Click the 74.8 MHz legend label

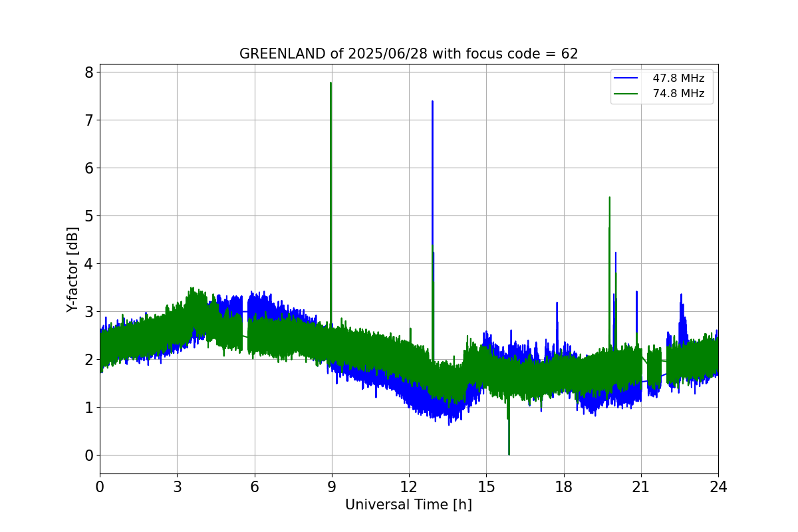[x=678, y=94]
